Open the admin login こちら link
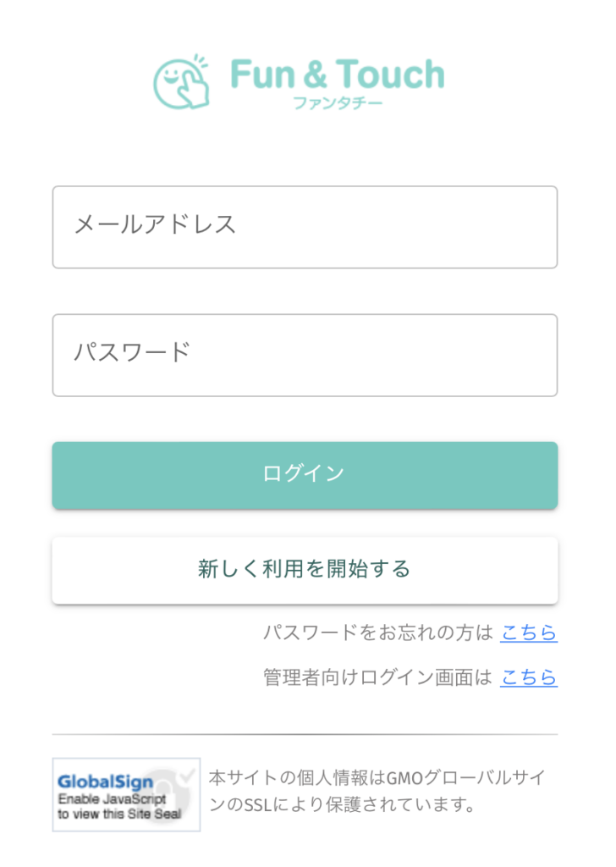 coord(529,676)
